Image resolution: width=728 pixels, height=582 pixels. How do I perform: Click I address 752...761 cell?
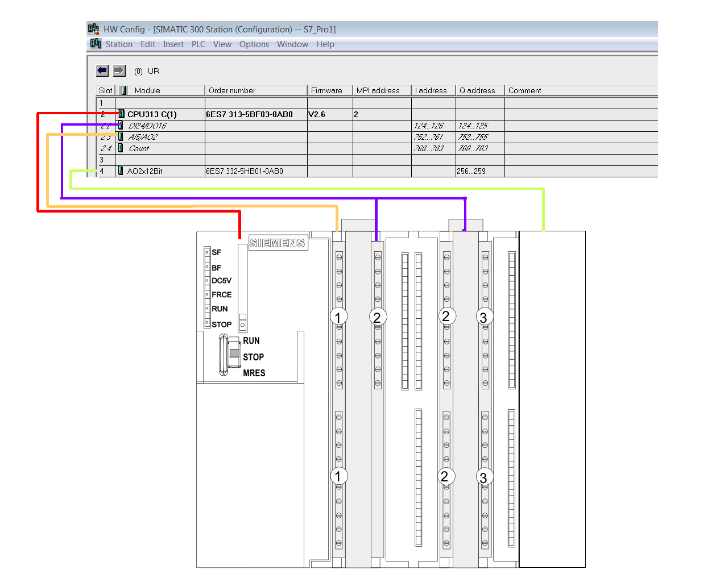[433, 137]
